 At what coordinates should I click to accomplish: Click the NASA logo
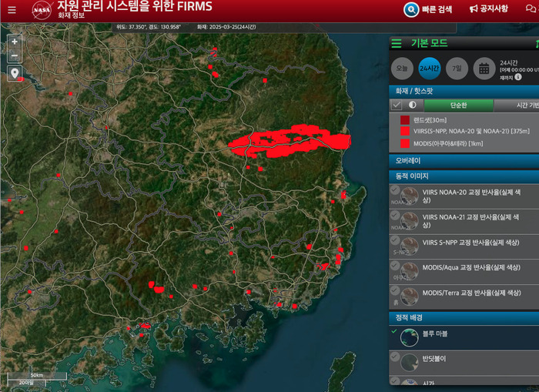tap(42, 10)
